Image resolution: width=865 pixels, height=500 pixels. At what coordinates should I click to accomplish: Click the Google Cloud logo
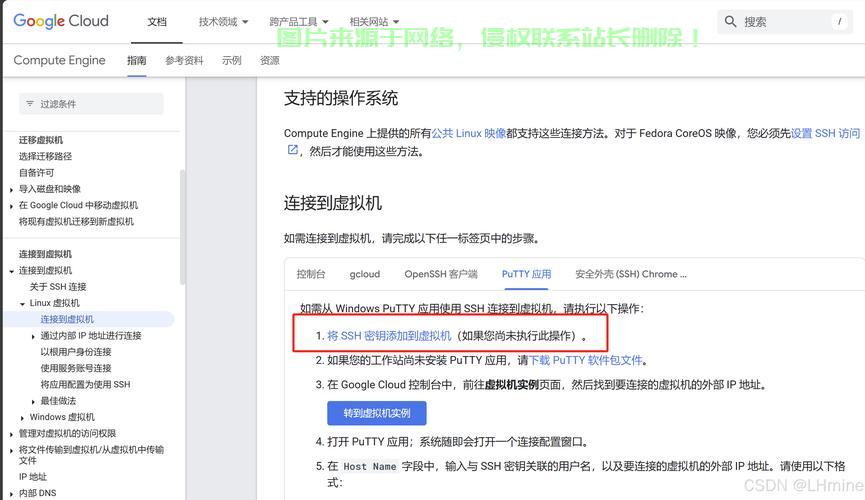pyautogui.click(x=61, y=21)
